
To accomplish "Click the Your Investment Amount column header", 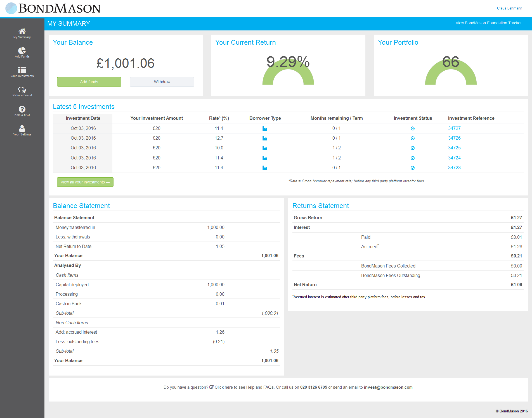I will click(x=157, y=118).
